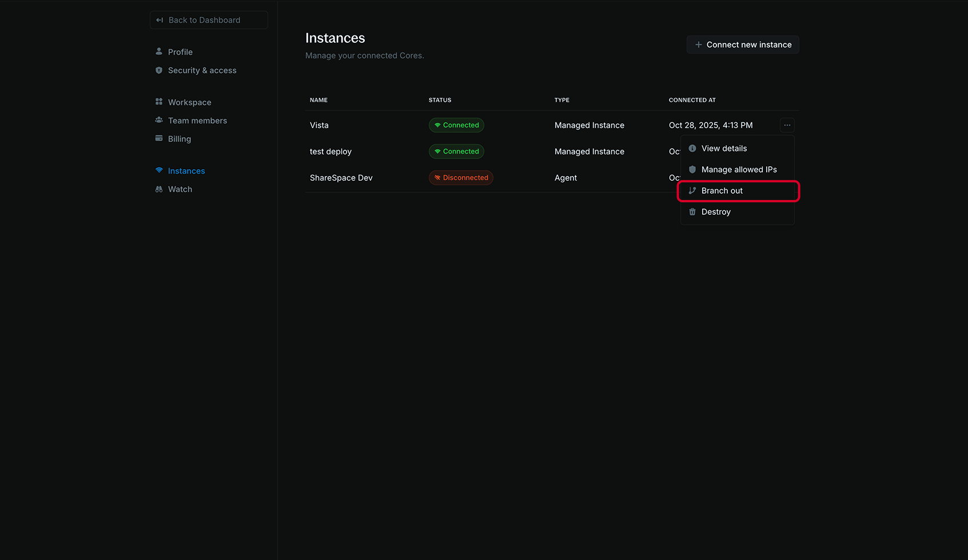The image size is (968, 560).
Task: Open View details for the instance
Action: pos(724,148)
